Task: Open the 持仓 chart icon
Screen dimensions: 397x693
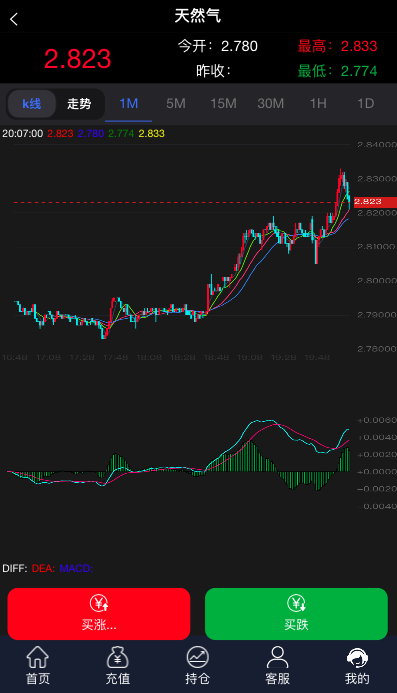Action: 197,657
